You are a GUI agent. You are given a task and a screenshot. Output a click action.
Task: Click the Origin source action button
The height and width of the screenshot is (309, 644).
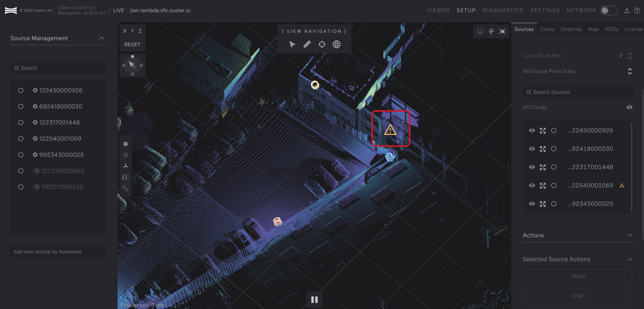coord(578,296)
